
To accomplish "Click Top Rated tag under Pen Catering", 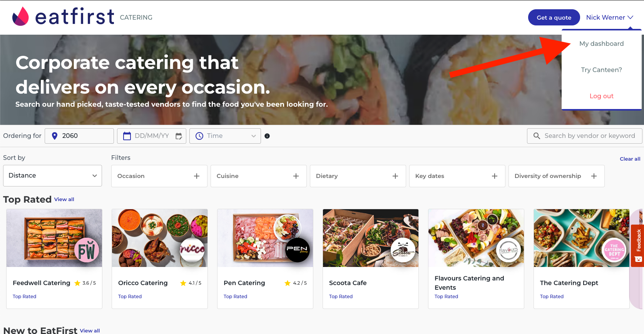I will tap(236, 296).
